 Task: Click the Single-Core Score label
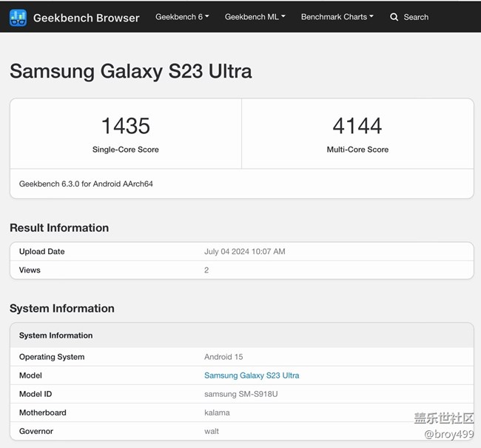tap(126, 150)
